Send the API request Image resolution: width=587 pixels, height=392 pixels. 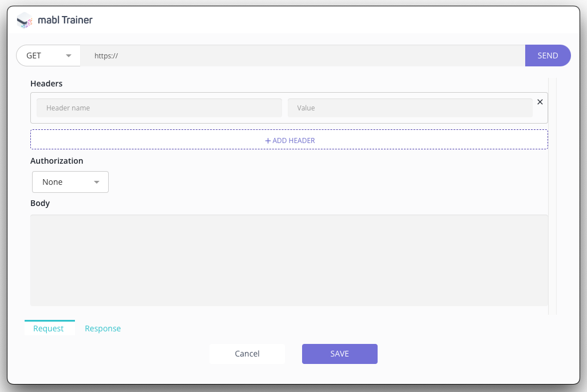[x=548, y=56]
